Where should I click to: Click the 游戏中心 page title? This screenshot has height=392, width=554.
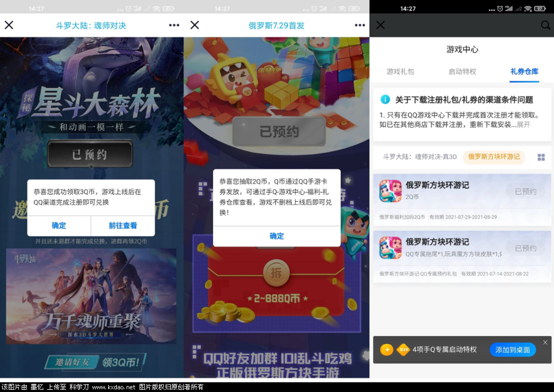(462, 49)
